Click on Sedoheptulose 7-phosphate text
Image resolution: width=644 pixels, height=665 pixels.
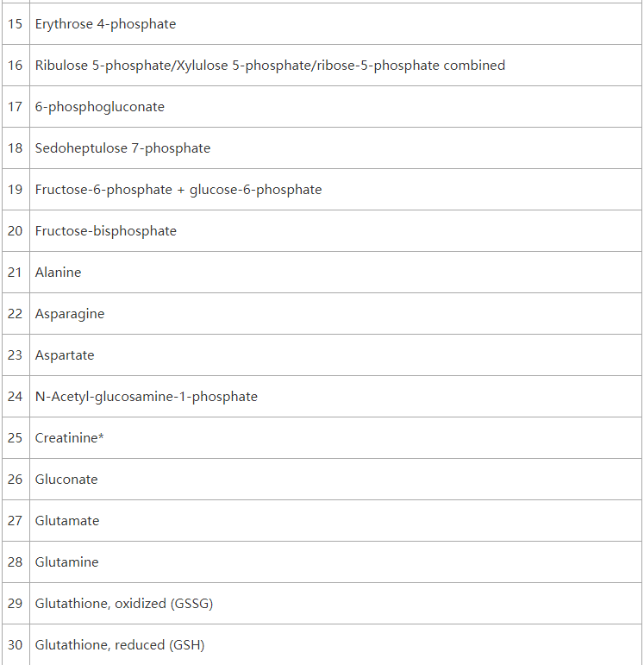pyautogui.click(x=122, y=148)
